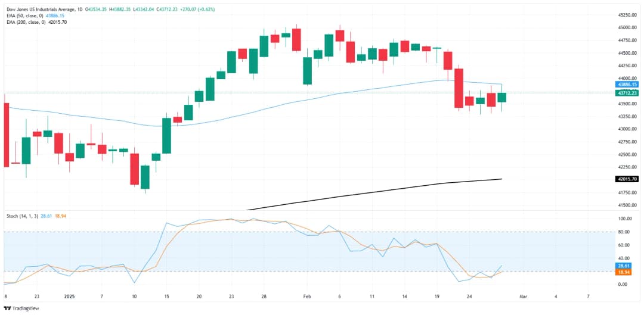Viewport: 644px width, 315px height.
Task: Select the black 200 EMA line
Action: coord(417,192)
